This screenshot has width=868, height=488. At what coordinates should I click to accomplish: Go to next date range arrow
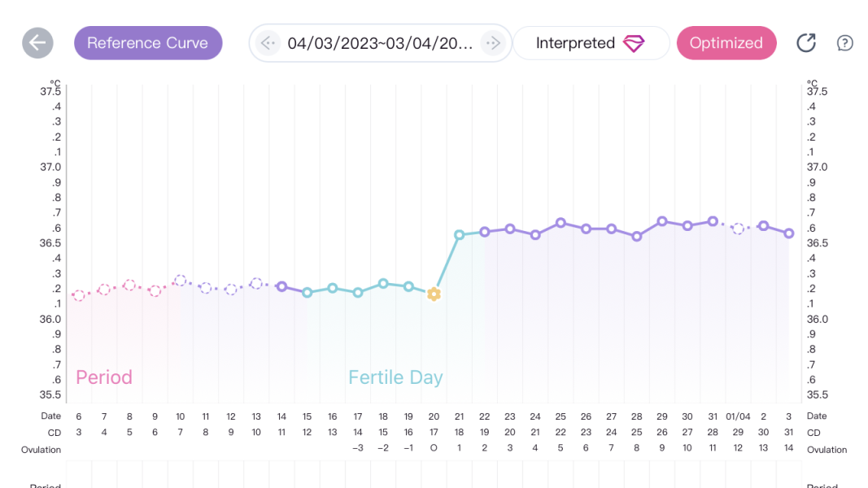tap(491, 43)
